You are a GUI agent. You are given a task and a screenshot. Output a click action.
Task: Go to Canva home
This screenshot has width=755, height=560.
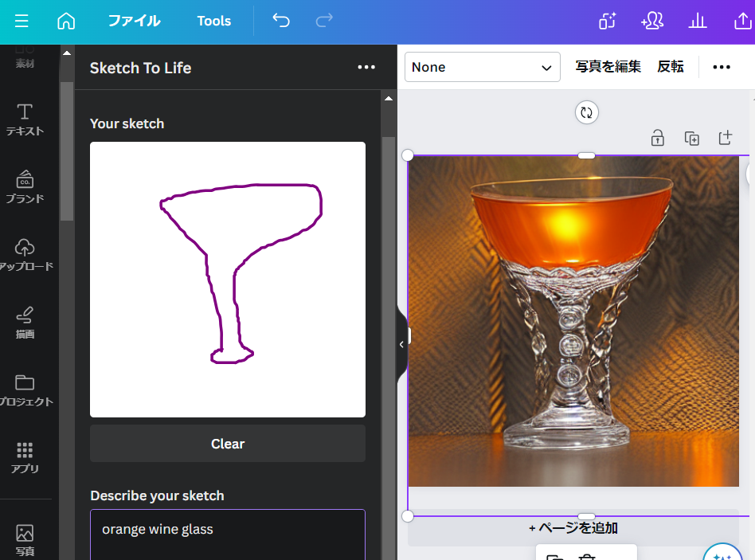(66, 22)
